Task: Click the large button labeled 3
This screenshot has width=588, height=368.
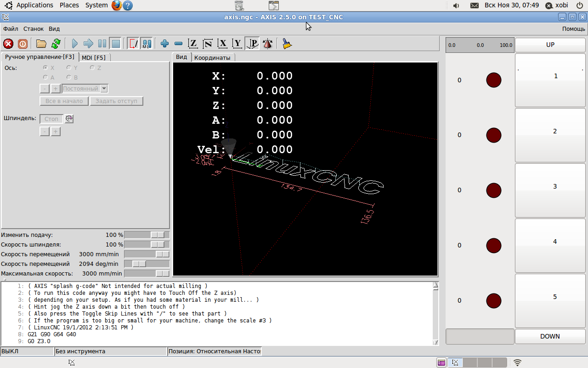Action: (550, 190)
